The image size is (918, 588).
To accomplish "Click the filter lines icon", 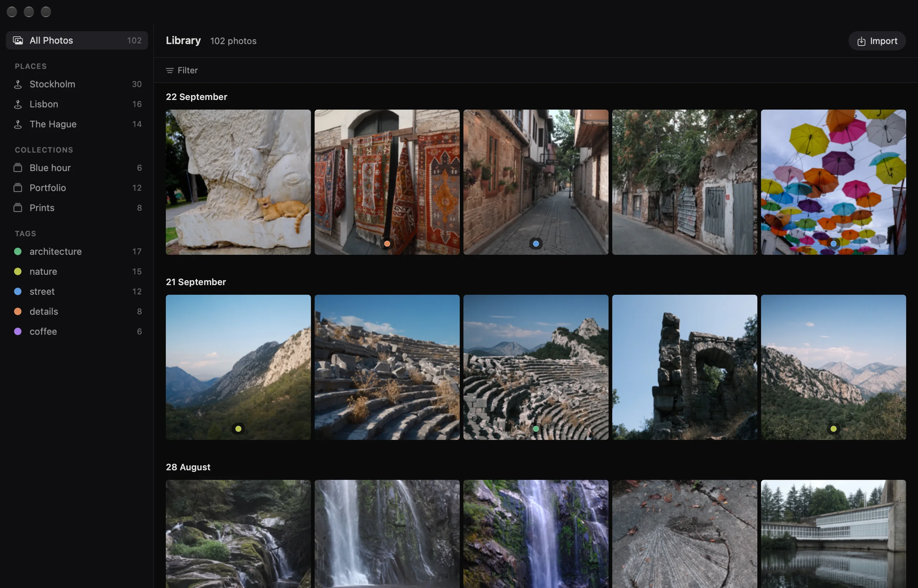I will point(170,70).
